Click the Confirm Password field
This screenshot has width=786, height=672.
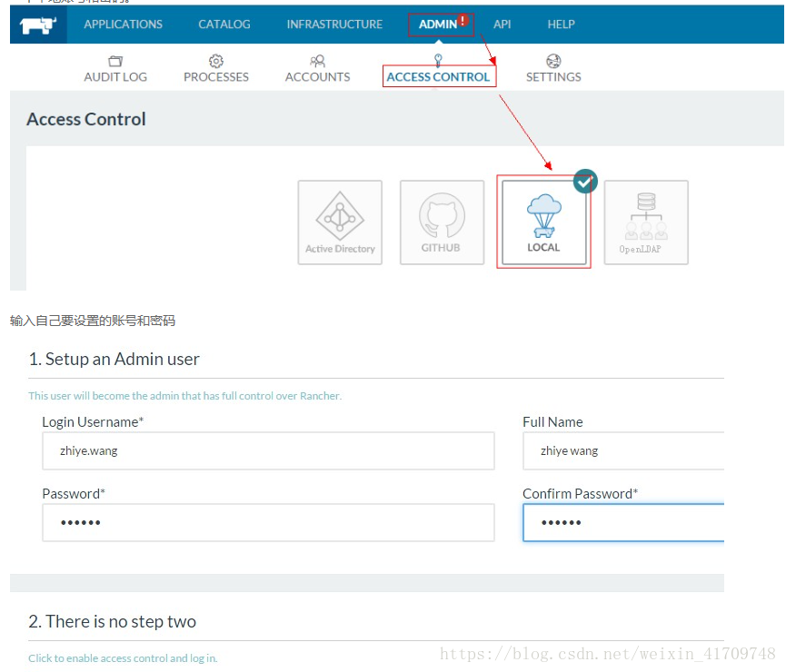[x=623, y=523]
